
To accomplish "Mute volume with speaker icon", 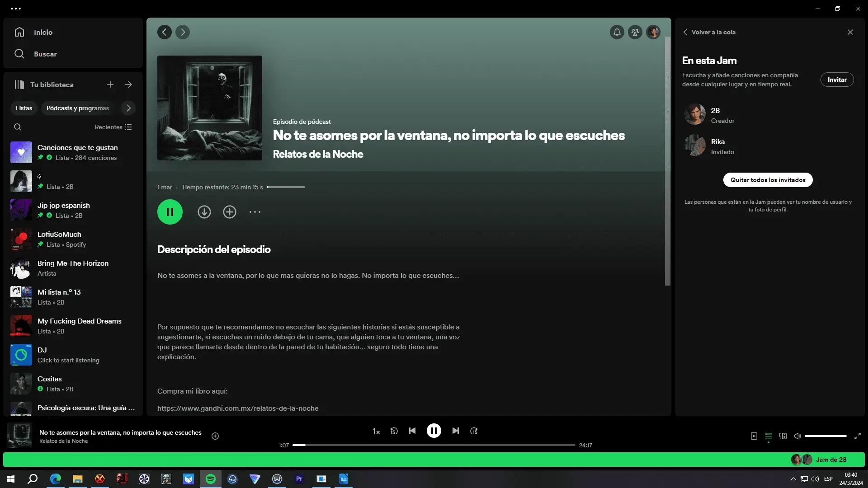I will point(797,436).
